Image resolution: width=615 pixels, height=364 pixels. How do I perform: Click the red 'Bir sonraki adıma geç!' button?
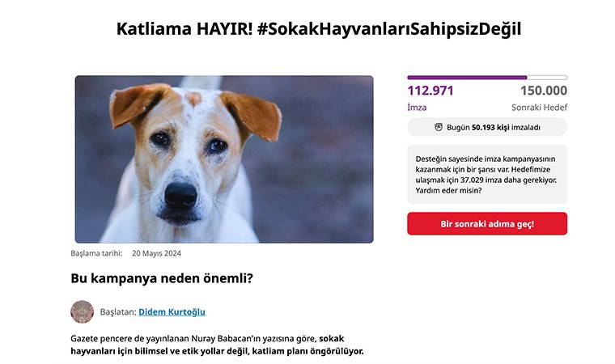coord(487,223)
